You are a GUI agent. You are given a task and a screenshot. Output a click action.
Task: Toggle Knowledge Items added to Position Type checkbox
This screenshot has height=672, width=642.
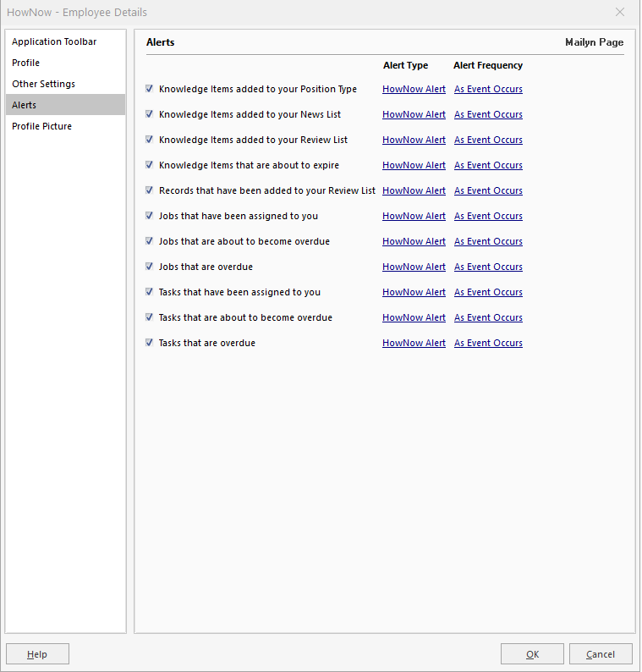coord(149,89)
